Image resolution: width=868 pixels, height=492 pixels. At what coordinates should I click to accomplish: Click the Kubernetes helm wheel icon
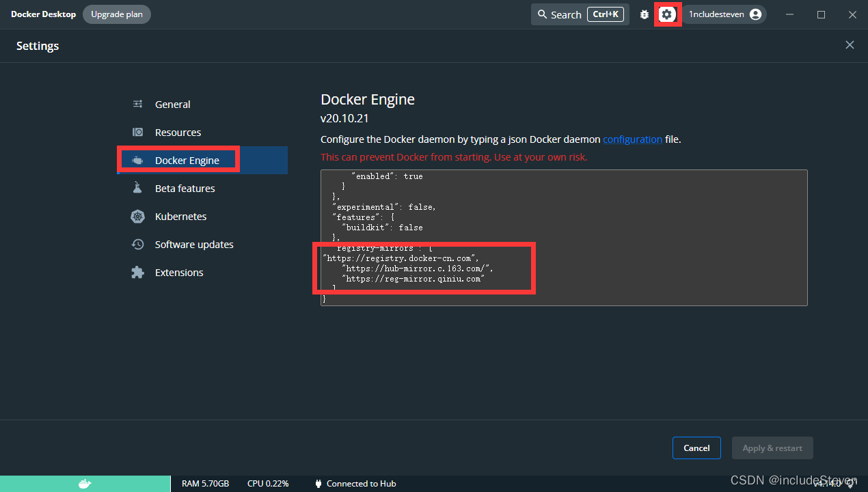(137, 217)
